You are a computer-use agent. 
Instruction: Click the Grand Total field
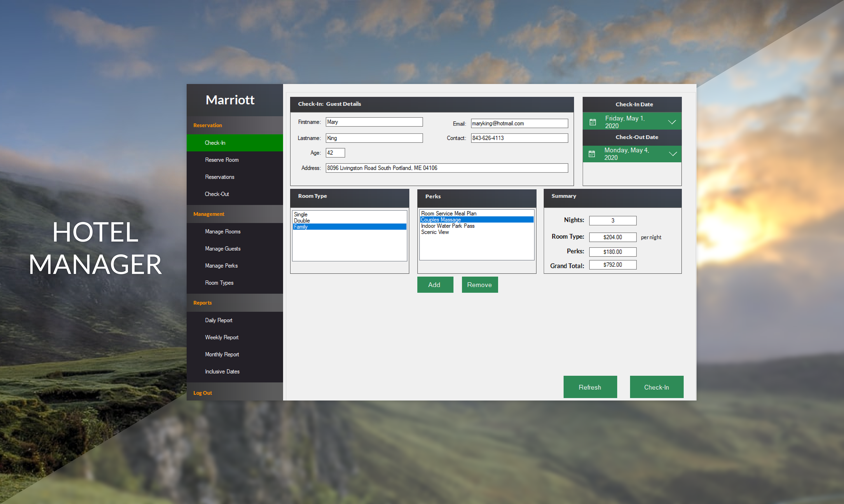tap(613, 265)
